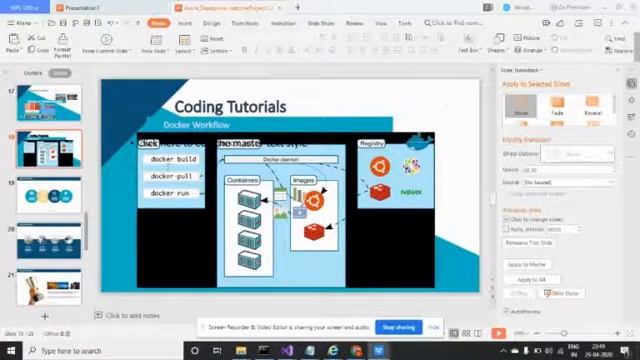Open the Effect Options dropdown
The width and height of the screenshot is (640, 360).
[x=577, y=154]
